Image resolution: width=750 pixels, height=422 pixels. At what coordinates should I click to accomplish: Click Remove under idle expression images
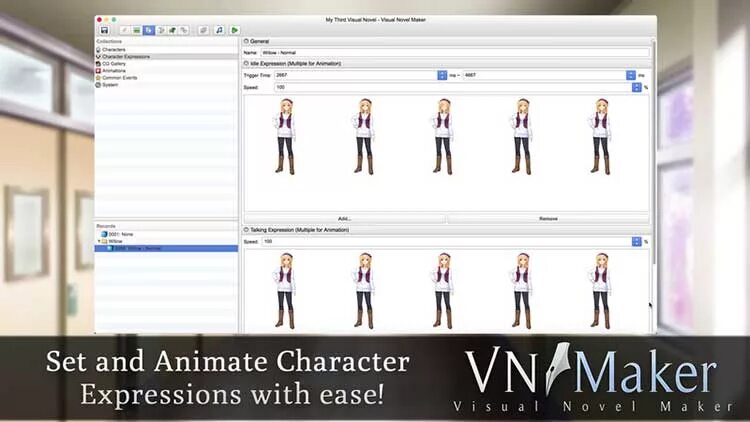coord(548,219)
